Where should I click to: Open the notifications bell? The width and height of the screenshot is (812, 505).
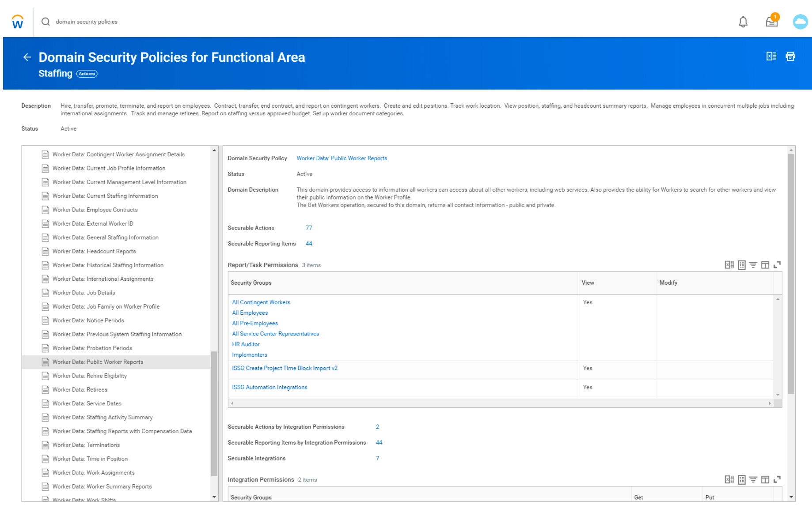point(743,21)
